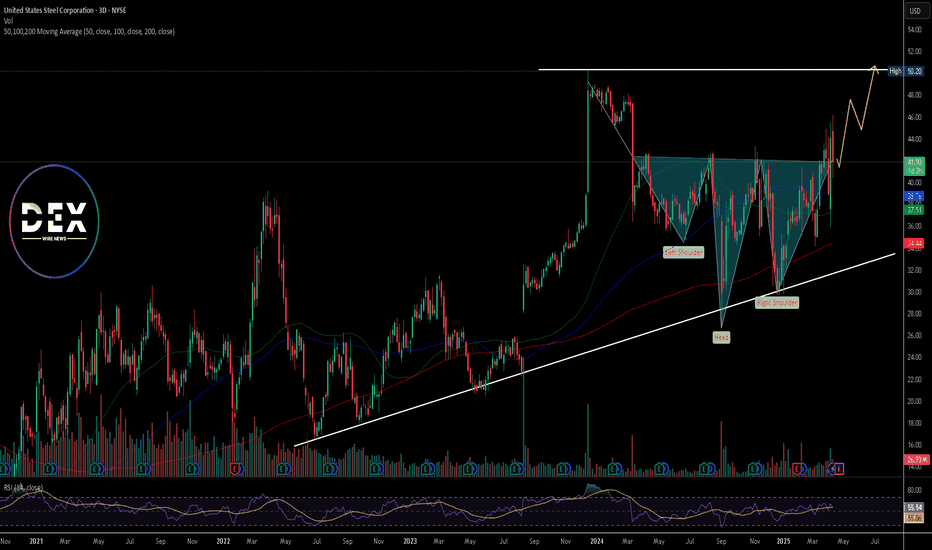Select the orange projected price path drawing
Image resolution: width=932 pixels, height=550 pixels.
coord(857,116)
